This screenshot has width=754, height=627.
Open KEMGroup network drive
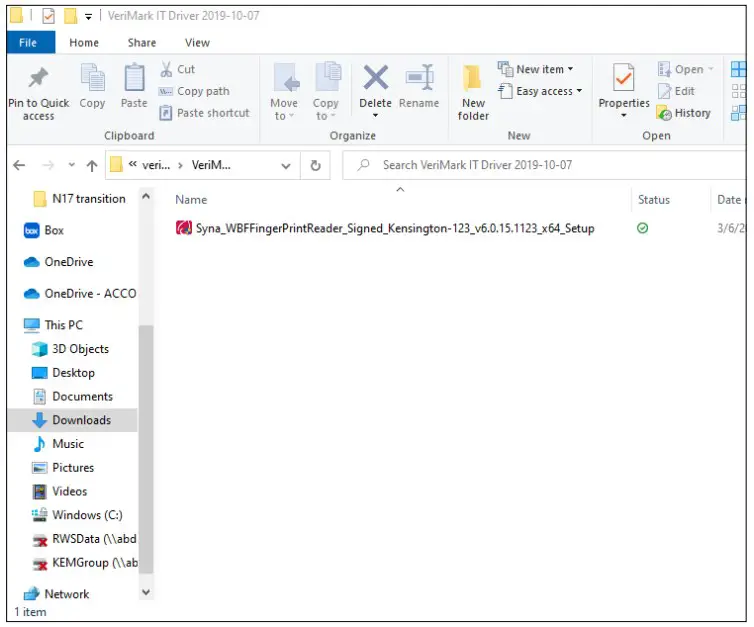click(x=85, y=563)
